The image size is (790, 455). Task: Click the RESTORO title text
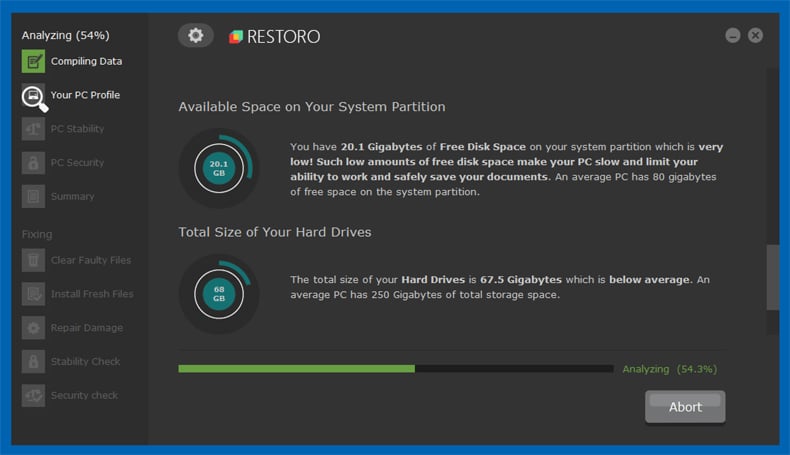coord(283,36)
